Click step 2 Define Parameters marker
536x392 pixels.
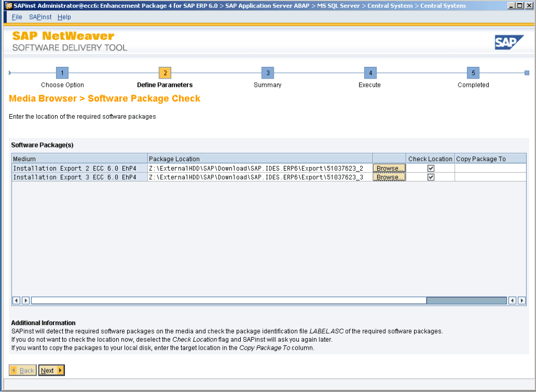pyautogui.click(x=165, y=73)
